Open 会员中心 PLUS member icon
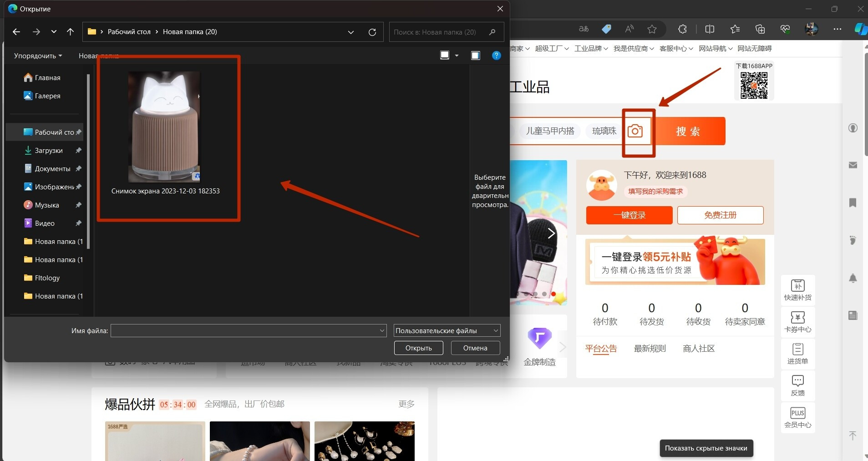Image resolution: width=868 pixels, height=461 pixels. [x=798, y=417]
